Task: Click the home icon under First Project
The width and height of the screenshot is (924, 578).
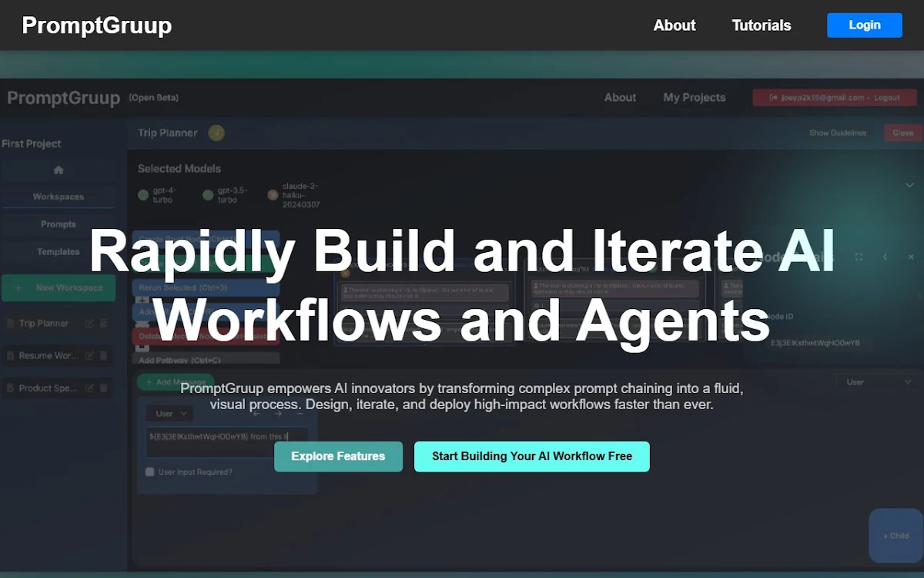Action: point(59,170)
